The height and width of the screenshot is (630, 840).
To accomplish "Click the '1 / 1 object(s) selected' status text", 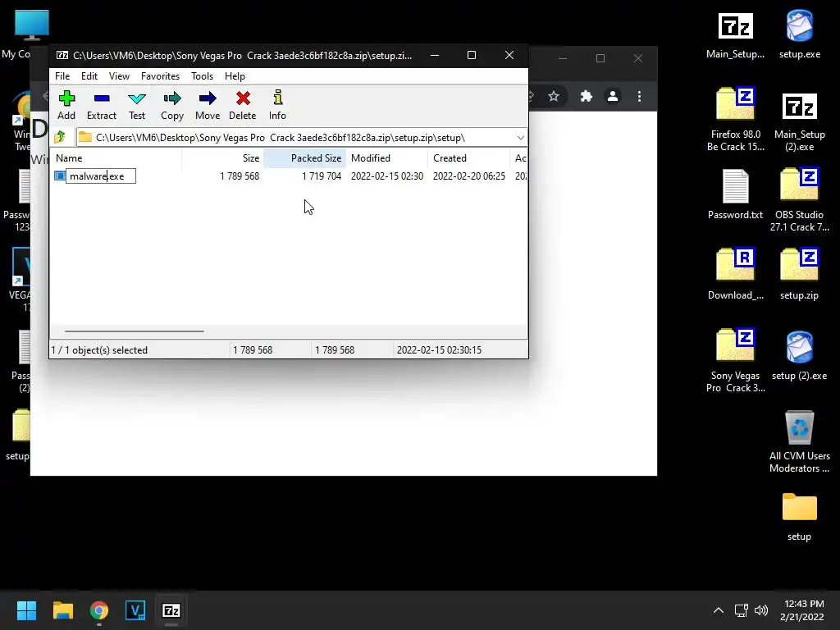I will 99,349.
